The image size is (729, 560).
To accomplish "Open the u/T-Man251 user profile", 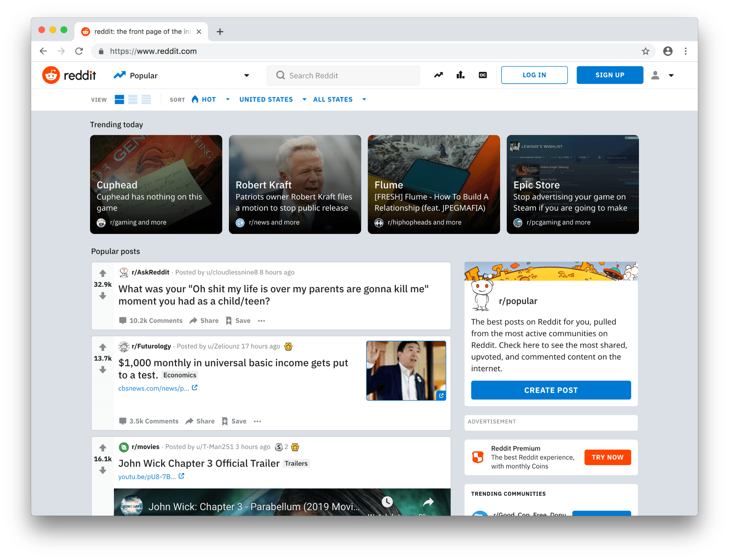I will tap(215, 447).
